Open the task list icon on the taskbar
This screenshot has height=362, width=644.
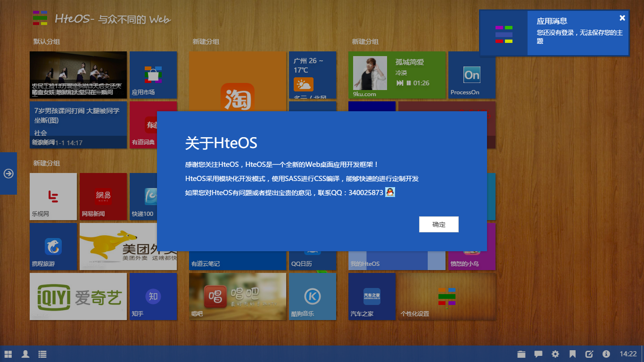[x=42, y=354]
